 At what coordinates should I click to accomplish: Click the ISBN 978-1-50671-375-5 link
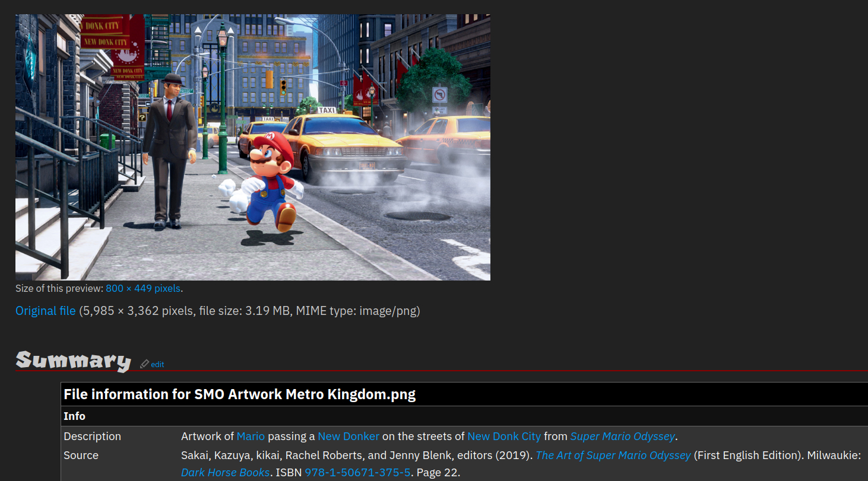[x=357, y=473]
